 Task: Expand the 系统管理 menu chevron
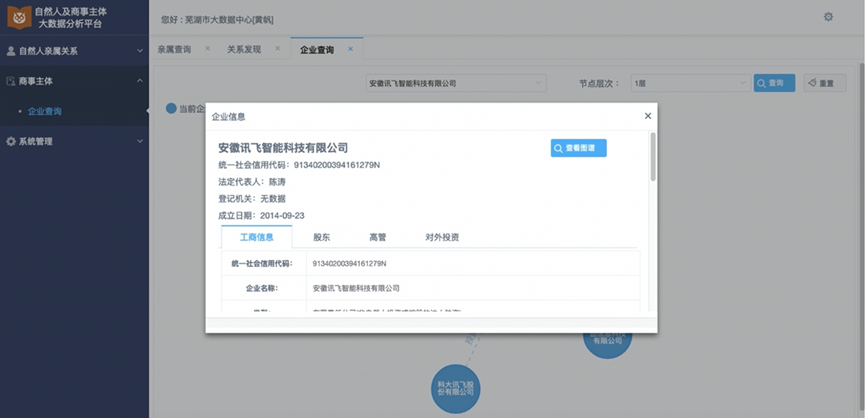(140, 141)
